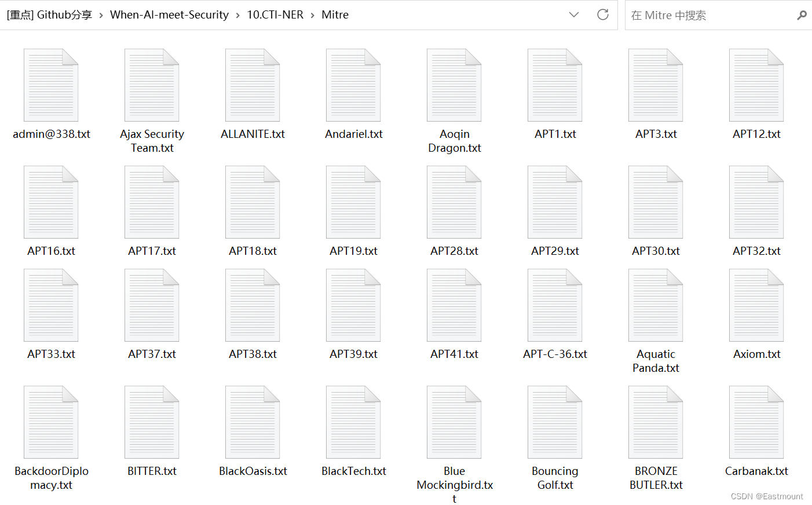The height and width of the screenshot is (505, 812).
Task: Select the APT30.txt file icon
Action: point(656,202)
